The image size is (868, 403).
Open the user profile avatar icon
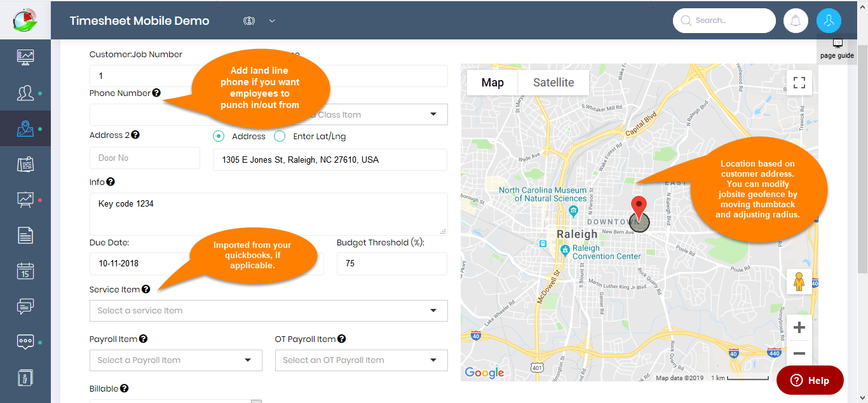[x=829, y=20]
